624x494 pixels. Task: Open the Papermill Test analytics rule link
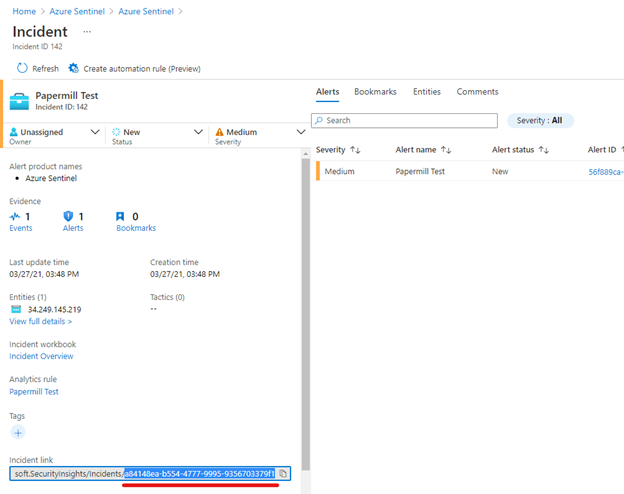(x=34, y=392)
